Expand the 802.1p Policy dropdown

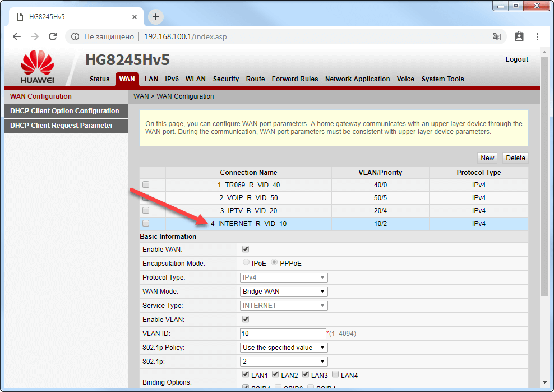click(283, 348)
